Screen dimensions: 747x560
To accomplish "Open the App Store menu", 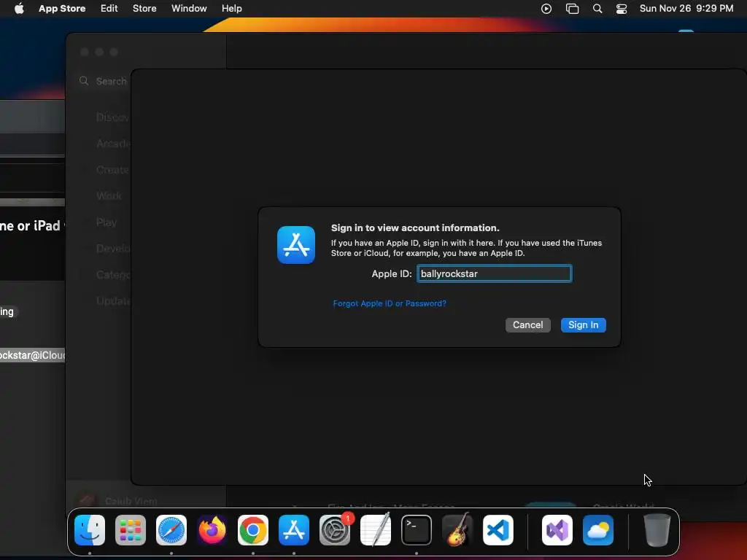I will click(62, 9).
